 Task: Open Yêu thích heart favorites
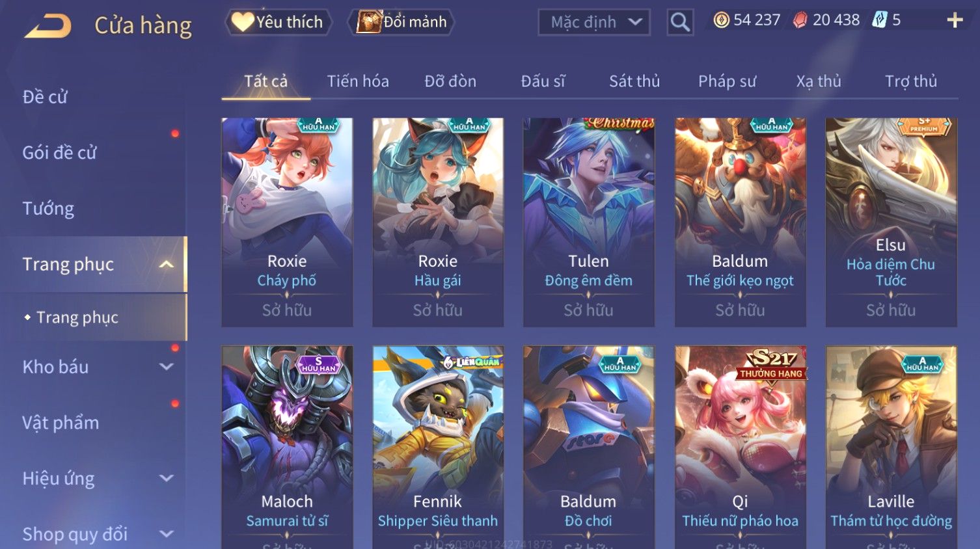[x=279, y=22]
